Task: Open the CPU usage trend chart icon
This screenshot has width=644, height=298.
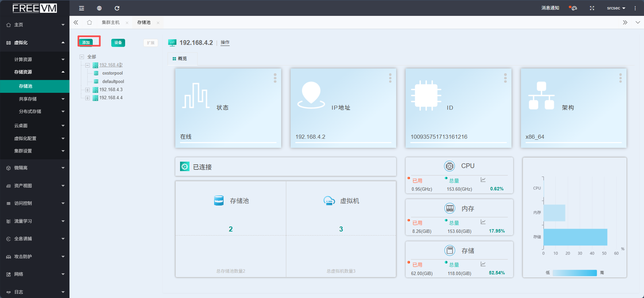Action: (x=483, y=180)
